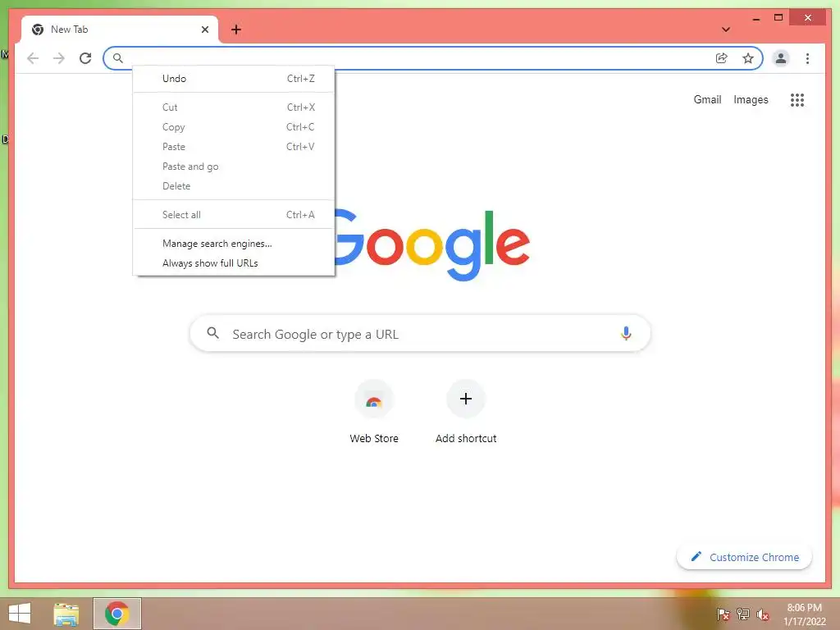
Task: Click the Chrome taskbar icon
Action: 117,614
